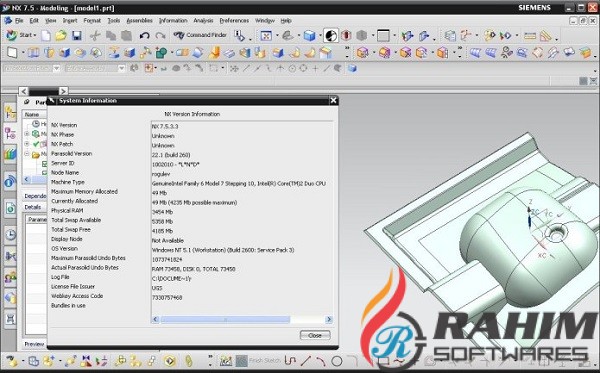Expand the rendering style dropdown arrow
Screen dimensions: 600x373
(x=320, y=36)
